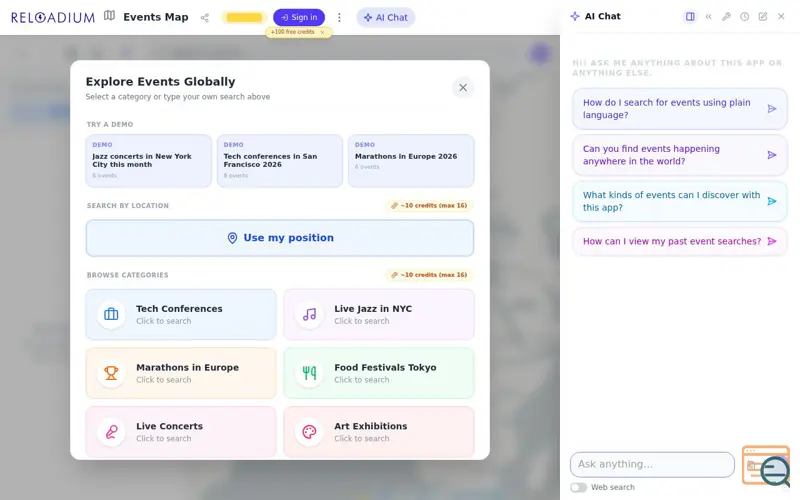Click the browser-search icon beside chat input
Image resolution: width=800 pixels, height=500 pixels.
(766, 465)
